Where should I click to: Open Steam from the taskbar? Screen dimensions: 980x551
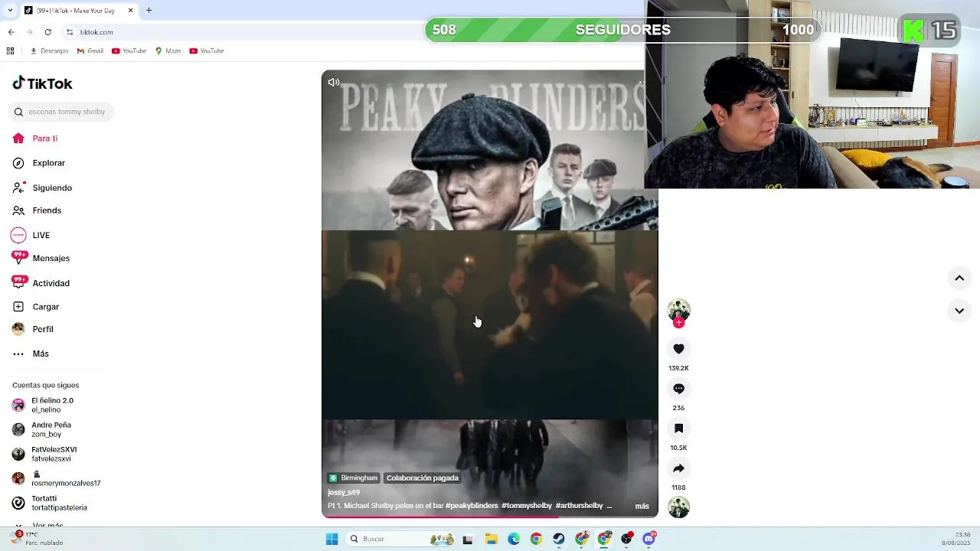tap(559, 539)
